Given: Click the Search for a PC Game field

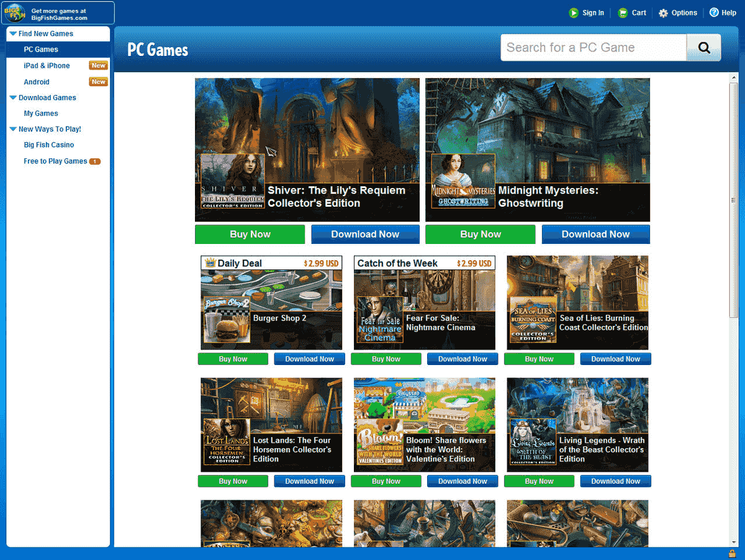Looking at the screenshot, I should [x=590, y=47].
